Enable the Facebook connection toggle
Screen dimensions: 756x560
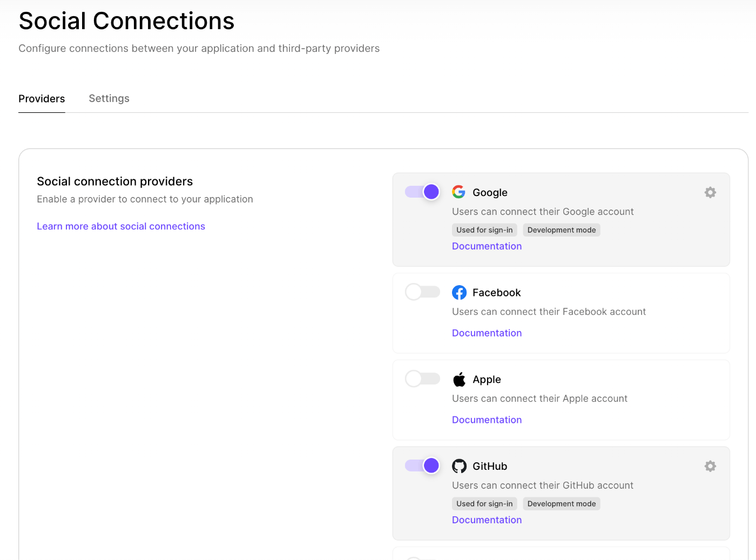coord(423,292)
